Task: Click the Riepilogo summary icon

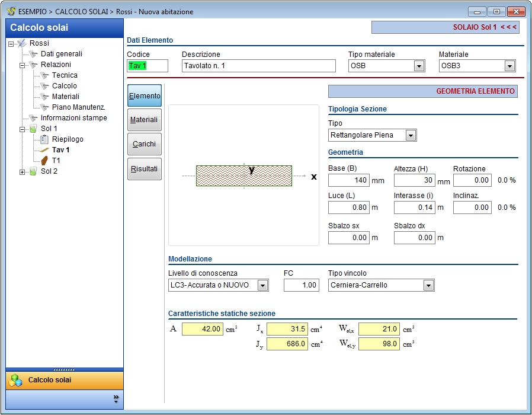Action: 44,139
